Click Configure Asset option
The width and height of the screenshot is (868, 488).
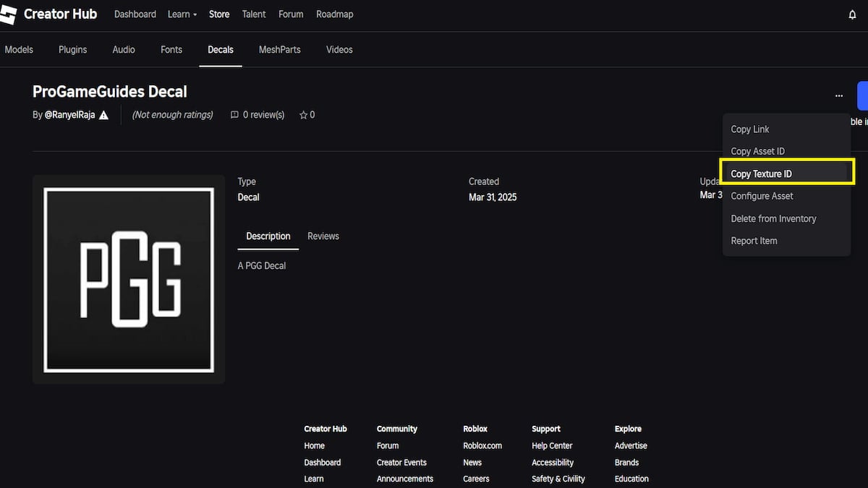click(x=762, y=196)
